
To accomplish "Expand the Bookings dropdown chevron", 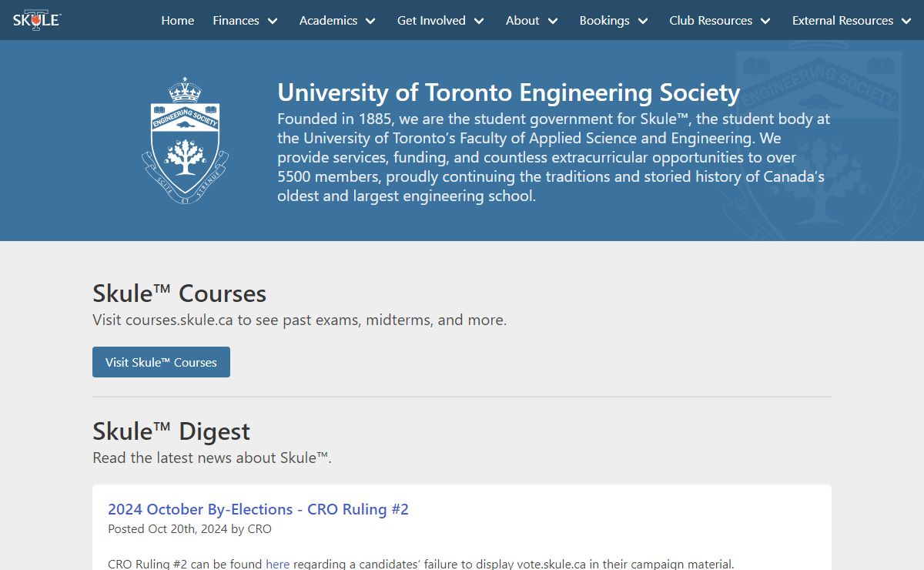I will point(643,22).
